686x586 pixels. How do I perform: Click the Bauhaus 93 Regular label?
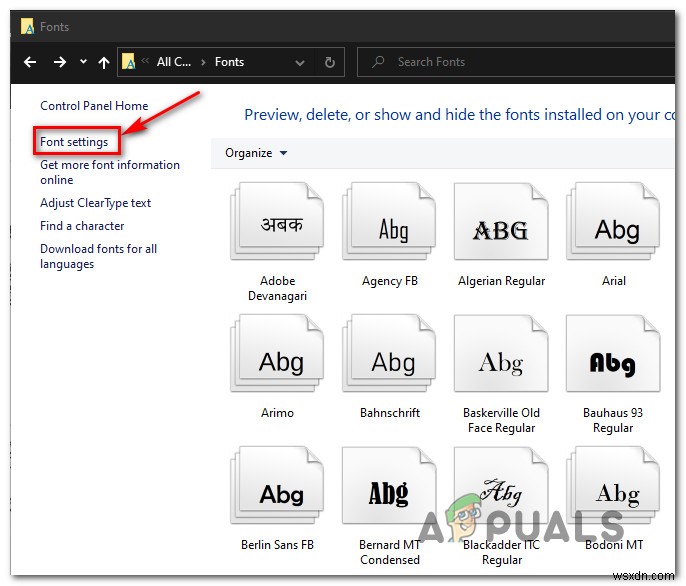point(613,420)
